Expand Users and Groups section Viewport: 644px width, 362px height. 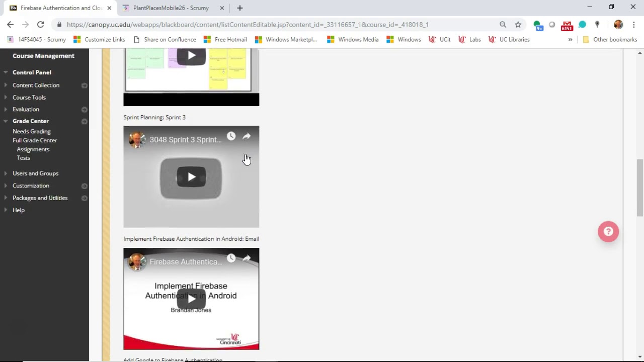click(x=6, y=173)
